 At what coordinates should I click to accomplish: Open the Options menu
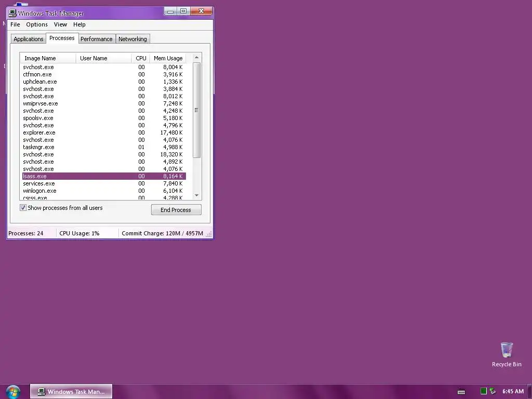pos(37,24)
